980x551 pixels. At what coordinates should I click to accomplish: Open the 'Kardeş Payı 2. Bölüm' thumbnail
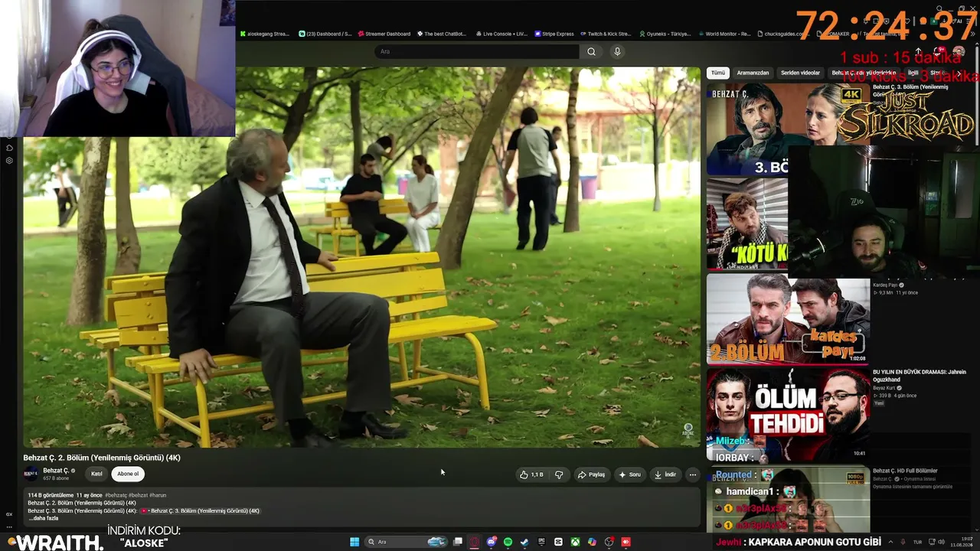coord(788,320)
